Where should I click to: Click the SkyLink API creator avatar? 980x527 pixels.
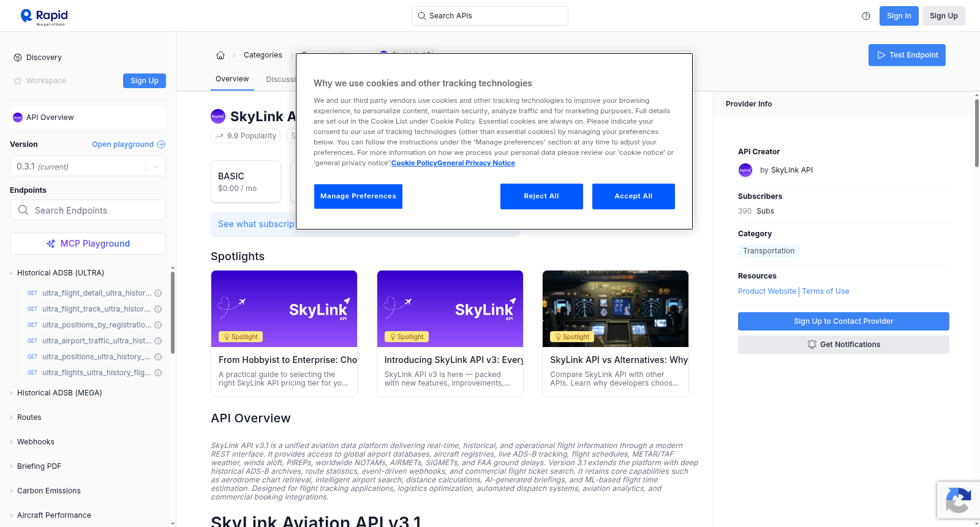click(x=745, y=170)
